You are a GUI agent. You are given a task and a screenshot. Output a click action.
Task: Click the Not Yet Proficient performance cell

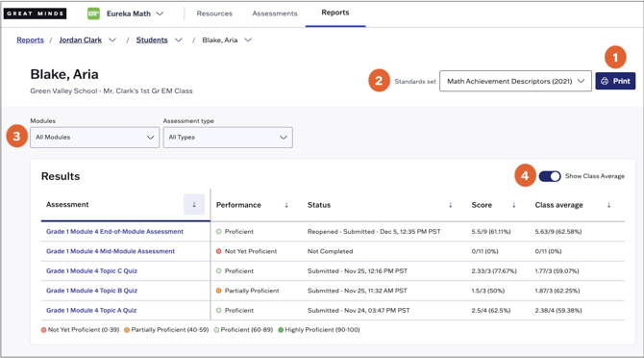pos(246,251)
